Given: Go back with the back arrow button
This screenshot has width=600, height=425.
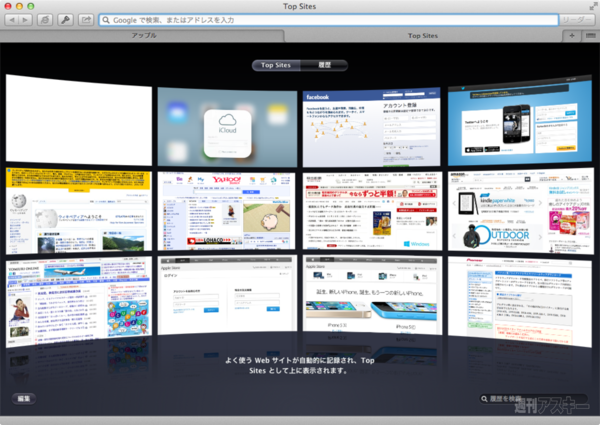Looking at the screenshot, I should click(x=11, y=20).
